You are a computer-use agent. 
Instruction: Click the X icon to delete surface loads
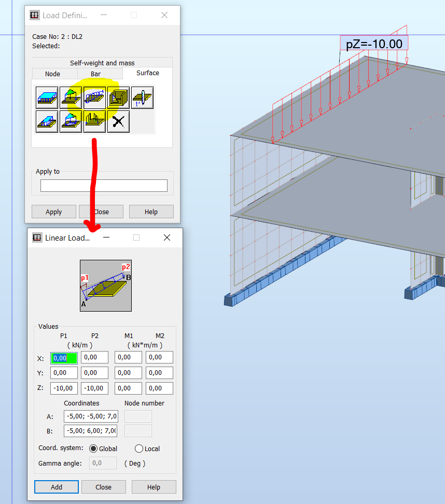tap(118, 121)
